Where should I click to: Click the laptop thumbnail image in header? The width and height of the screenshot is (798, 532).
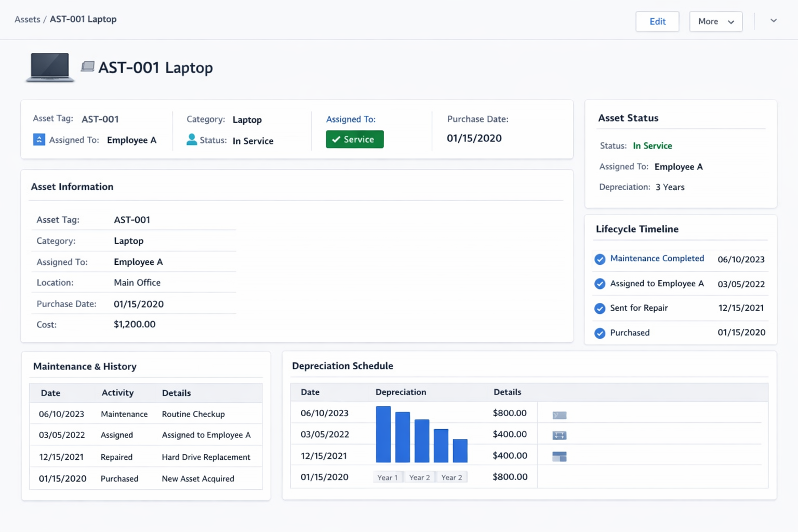click(50, 68)
